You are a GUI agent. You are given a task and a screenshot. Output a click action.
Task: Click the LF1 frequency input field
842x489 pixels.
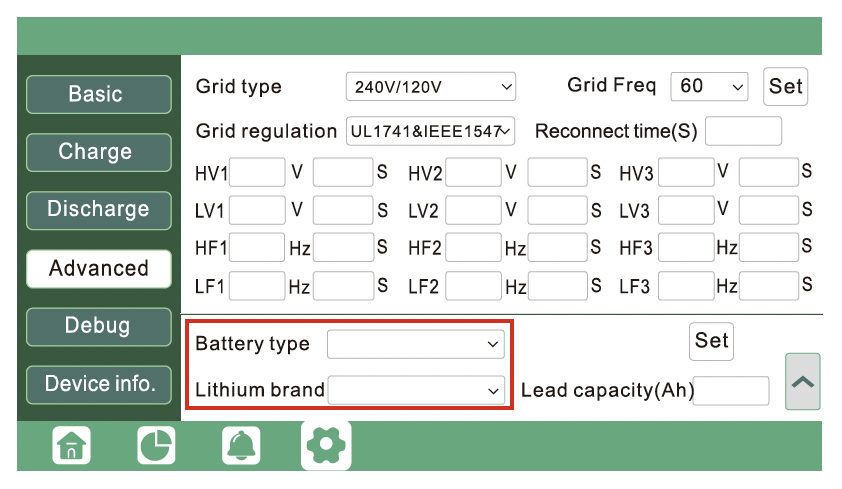click(257, 286)
